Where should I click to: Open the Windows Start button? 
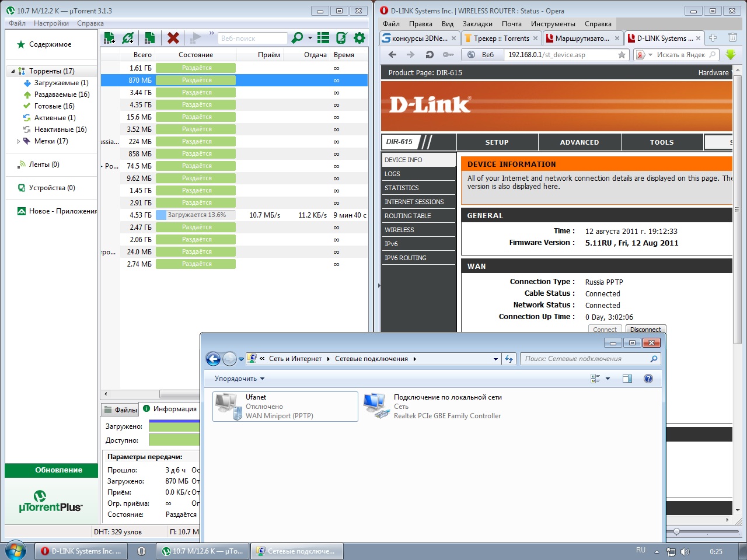(16, 551)
